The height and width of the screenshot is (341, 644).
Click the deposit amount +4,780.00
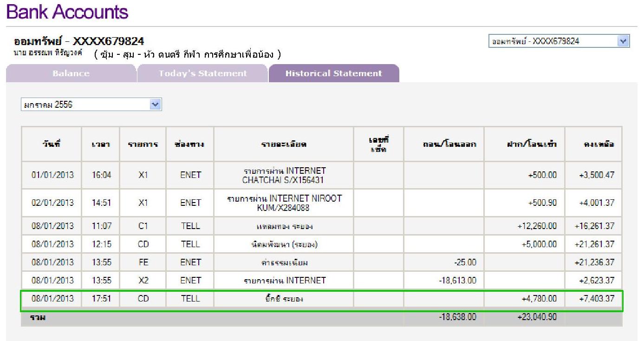click(x=540, y=299)
